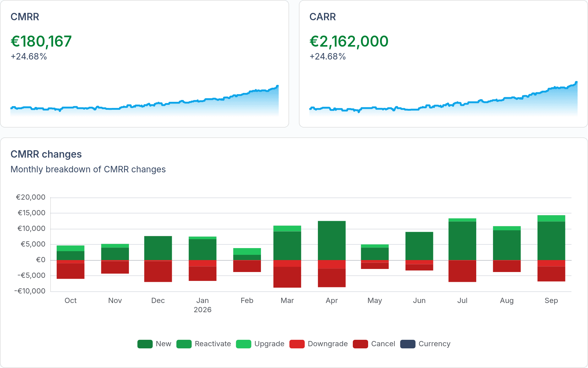Click the Jan 2026 axis label
This screenshot has height=368, width=588.
[203, 305]
